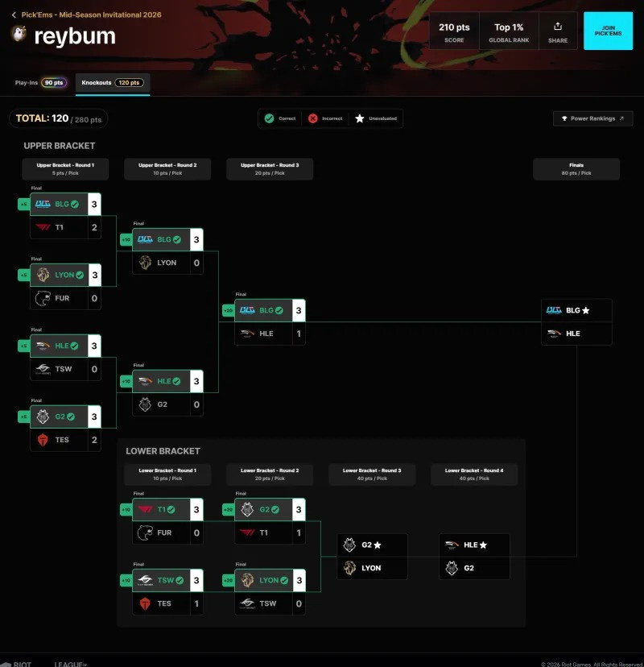
Task: Click the TSW logo in Upper Round 1
Action: click(x=43, y=369)
